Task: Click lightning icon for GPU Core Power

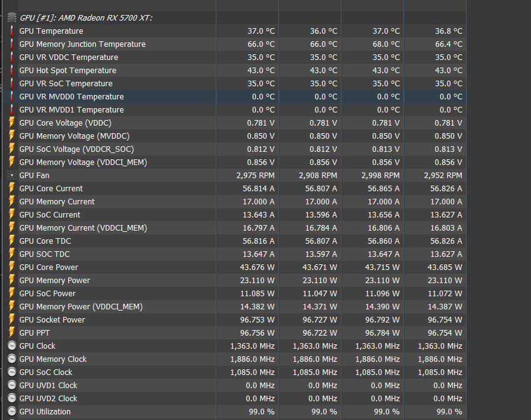Action: 12,267
